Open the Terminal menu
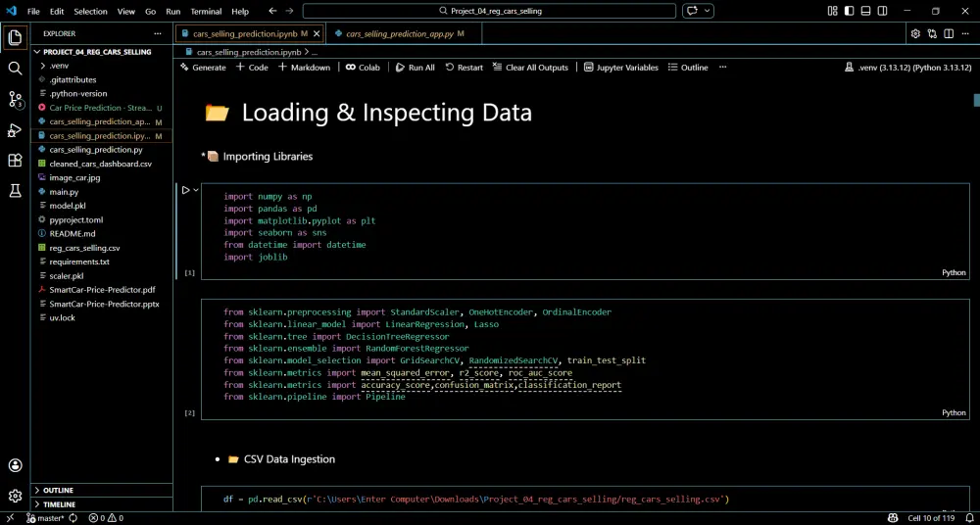The image size is (980, 525). [x=206, y=11]
